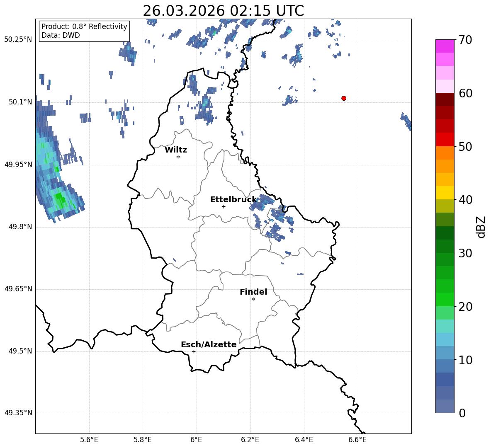Viewport: 491px width, 448px height.
Task: Click the dark maroon swatch below 60
Action: [445, 99]
